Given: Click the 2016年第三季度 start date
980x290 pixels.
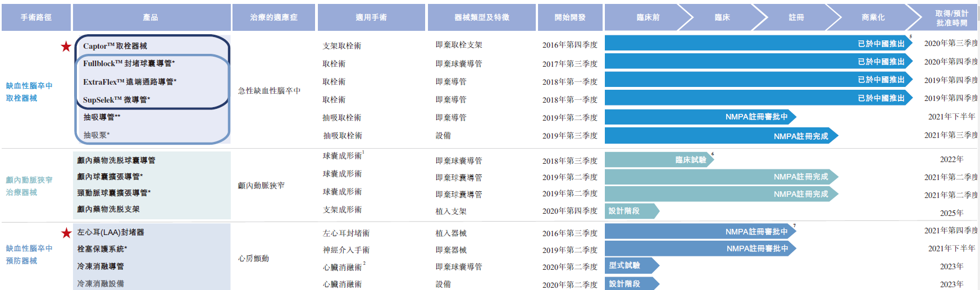Looking at the screenshot, I should point(570,233).
